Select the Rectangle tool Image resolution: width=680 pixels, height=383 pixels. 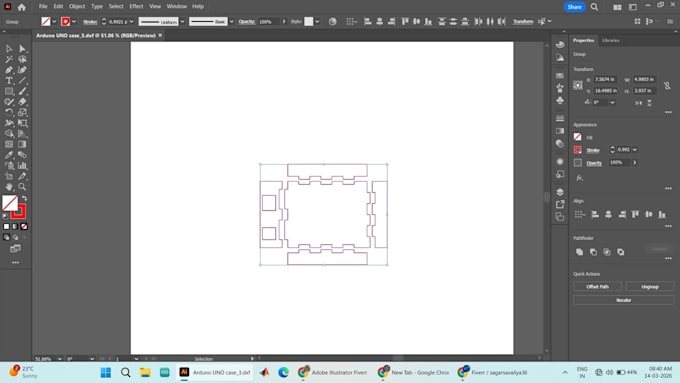9,91
